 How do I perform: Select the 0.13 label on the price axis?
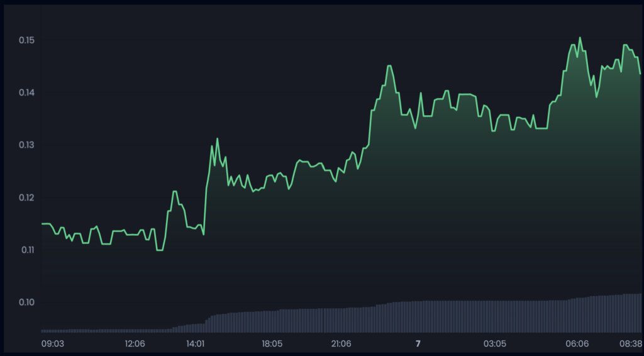[26, 145]
